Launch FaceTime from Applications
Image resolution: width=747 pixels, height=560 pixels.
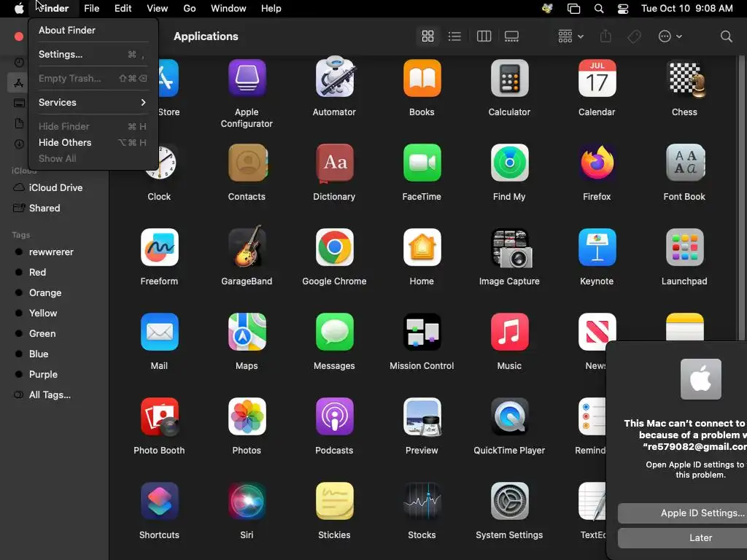(x=422, y=163)
